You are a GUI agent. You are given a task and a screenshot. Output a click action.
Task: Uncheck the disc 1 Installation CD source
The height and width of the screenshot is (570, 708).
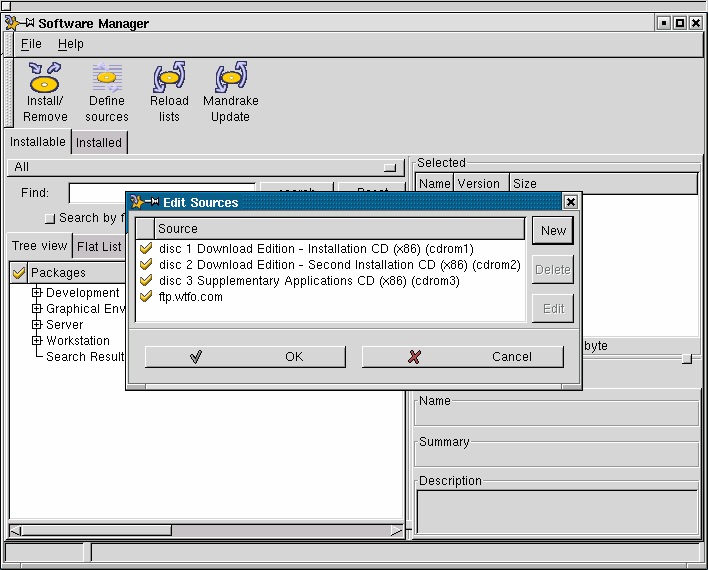(146, 248)
